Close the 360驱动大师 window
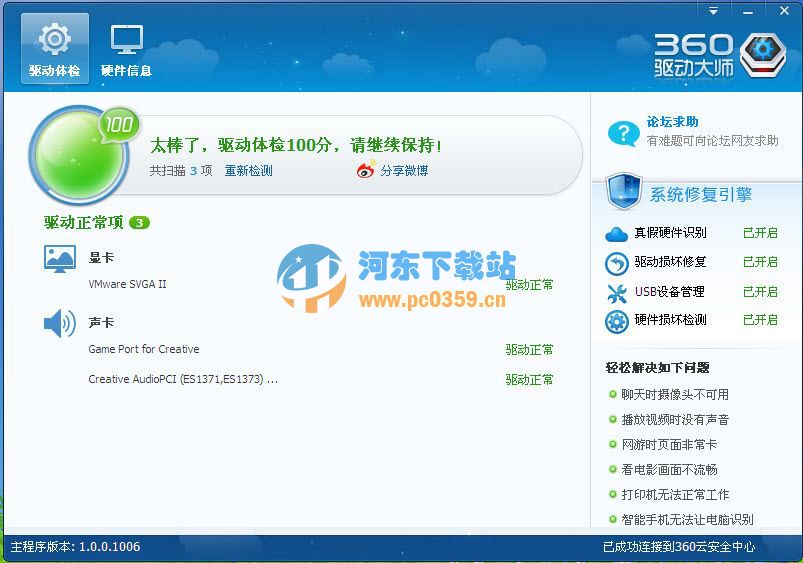 pos(784,11)
